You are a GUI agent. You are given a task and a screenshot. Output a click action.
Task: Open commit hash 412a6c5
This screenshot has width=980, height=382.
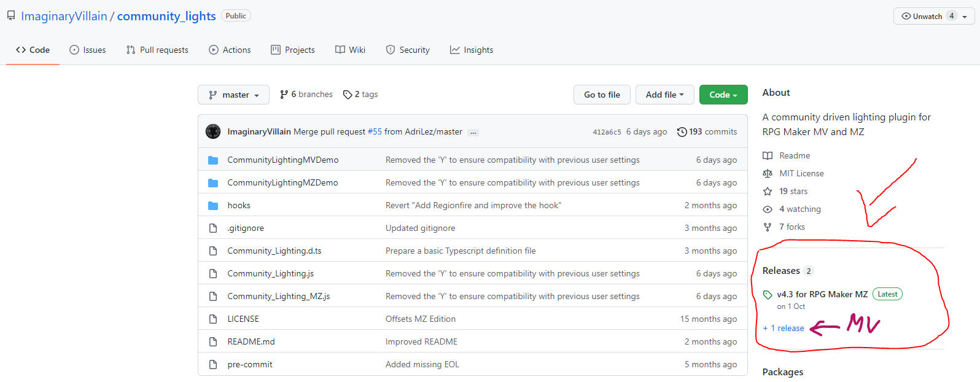click(x=607, y=131)
